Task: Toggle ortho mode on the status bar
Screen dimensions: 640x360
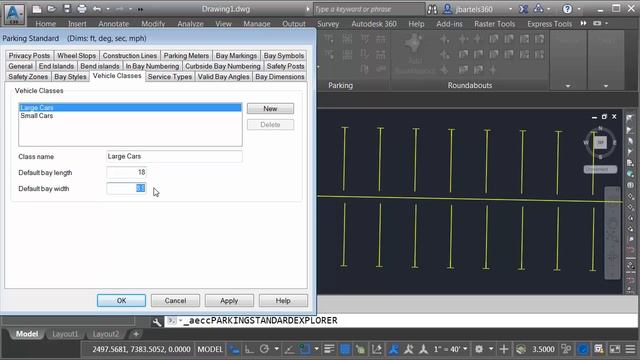Action: pos(249,349)
